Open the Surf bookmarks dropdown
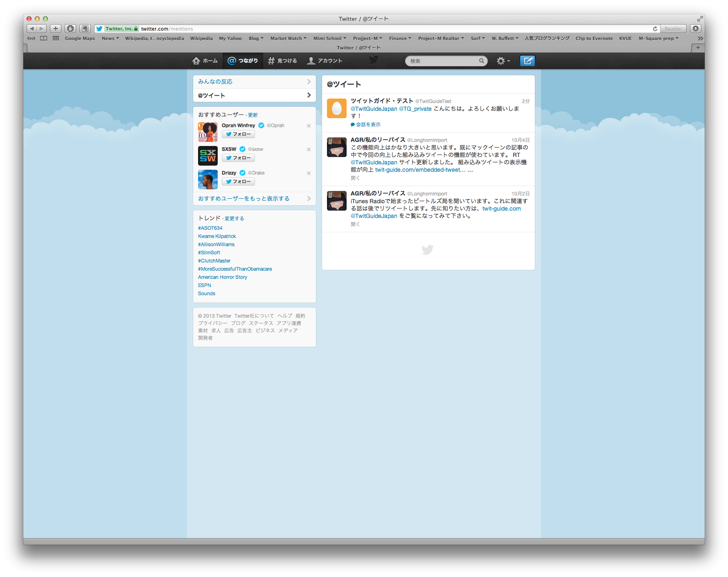Screen dimensions: 728x577 [478, 38]
